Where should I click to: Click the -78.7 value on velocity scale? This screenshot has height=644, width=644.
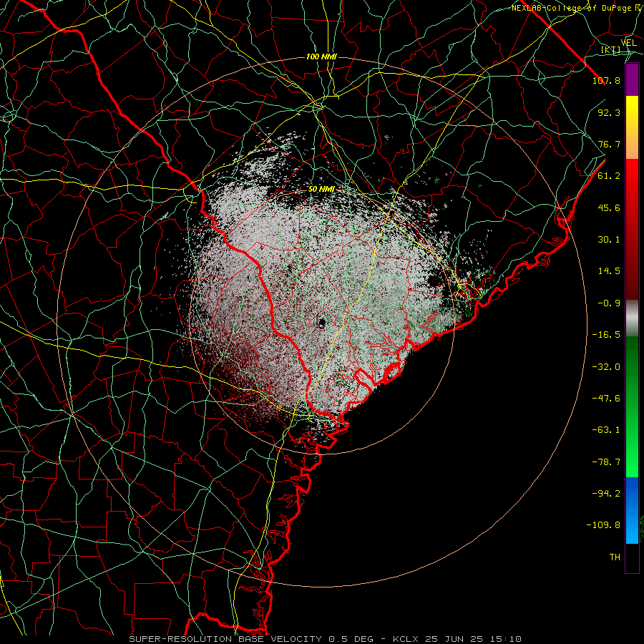pyautogui.click(x=606, y=462)
